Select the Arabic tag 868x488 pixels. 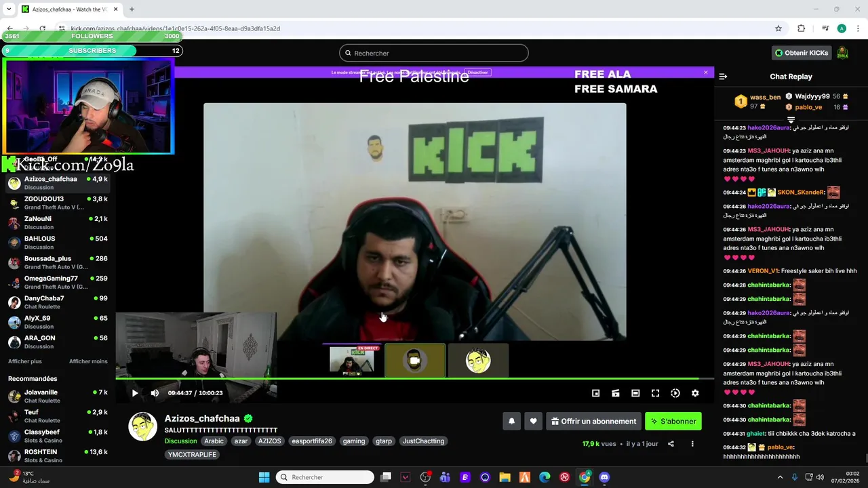(214, 441)
